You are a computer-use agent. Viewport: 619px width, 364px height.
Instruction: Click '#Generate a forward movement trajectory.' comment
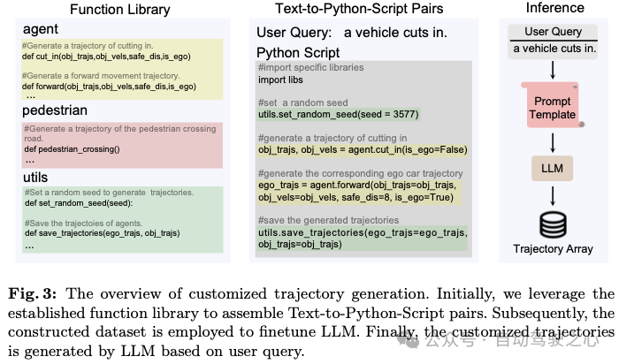pyautogui.click(x=101, y=76)
